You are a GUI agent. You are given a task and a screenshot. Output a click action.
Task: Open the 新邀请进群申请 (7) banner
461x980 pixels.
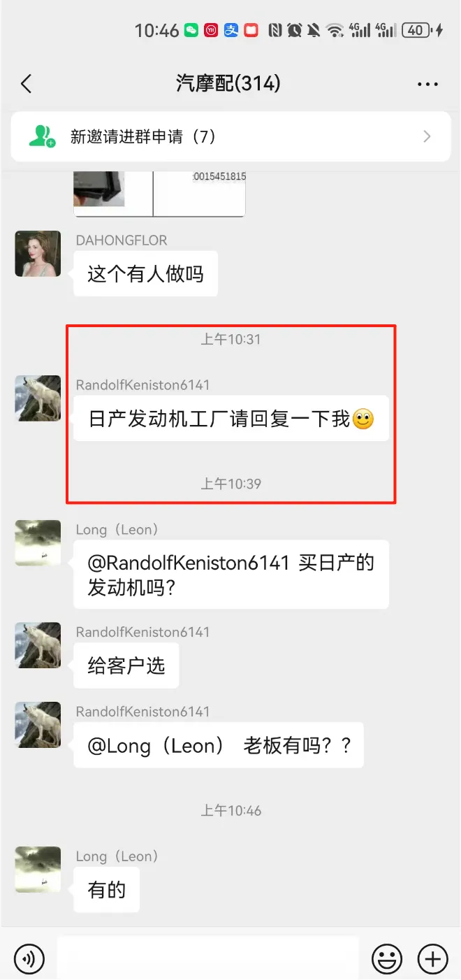(230, 136)
